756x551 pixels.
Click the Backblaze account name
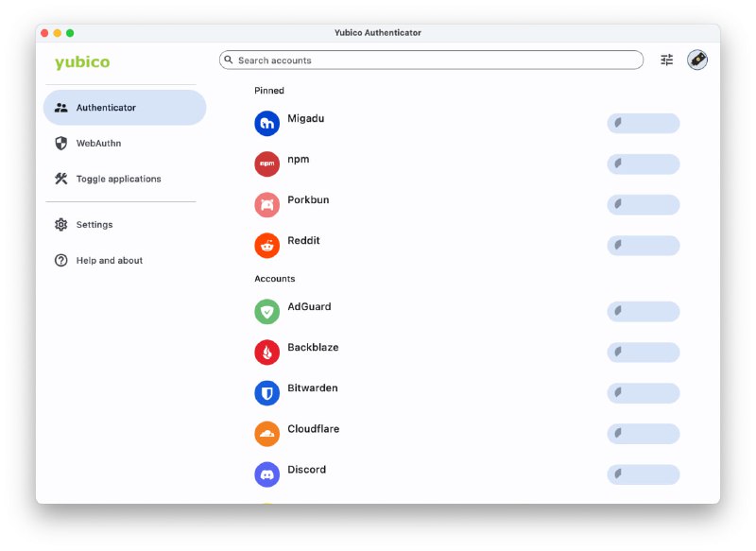(x=313, y=347)
